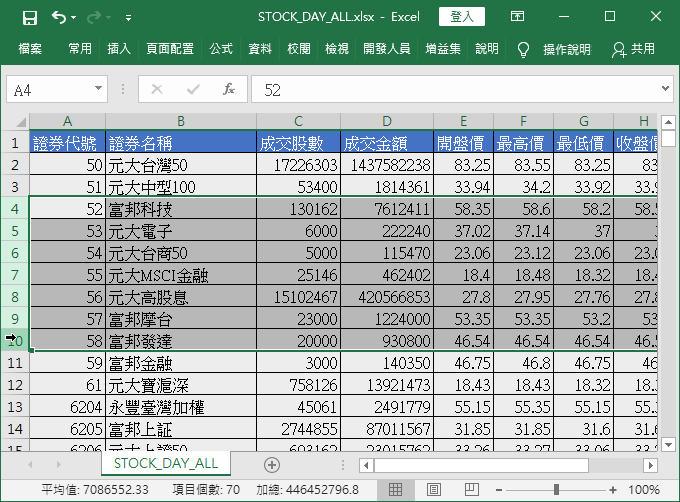The image size is (680, 502).
Task: Click the Save icon in quick access toolbar
Action: point(30,17)
